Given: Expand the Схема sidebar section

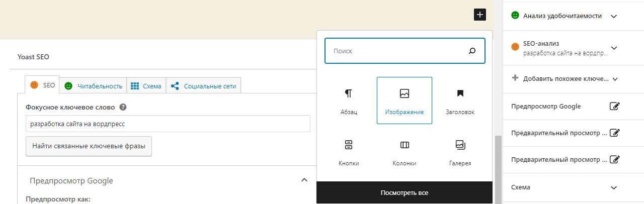Looking at the screenshot, I should 613,187.
